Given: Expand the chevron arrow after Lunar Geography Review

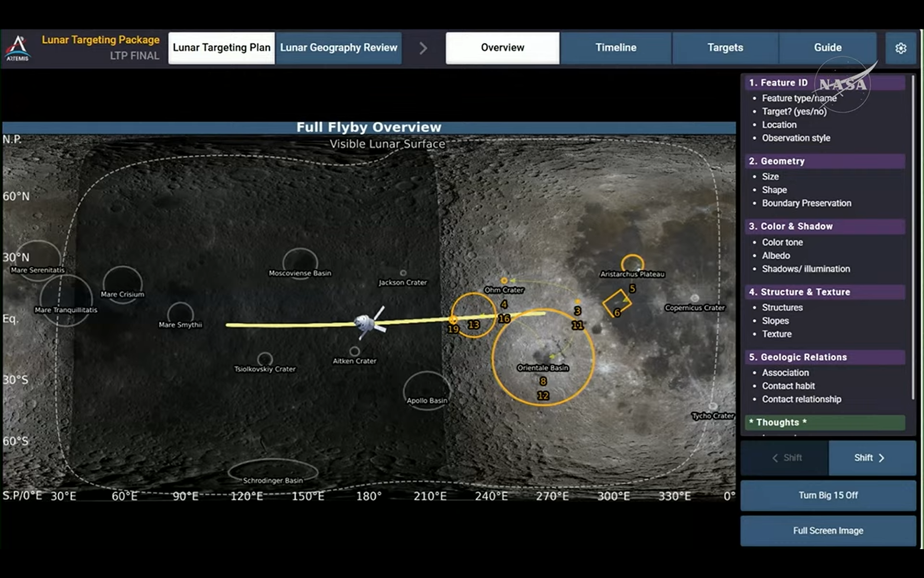Looking at the screenshot, I should pos(423,48).
